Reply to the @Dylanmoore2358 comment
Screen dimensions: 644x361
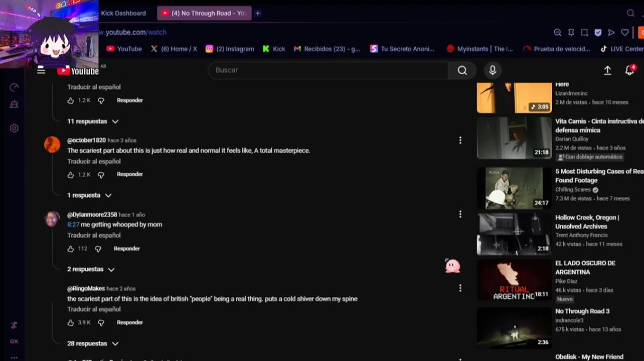tap(127, 249)
